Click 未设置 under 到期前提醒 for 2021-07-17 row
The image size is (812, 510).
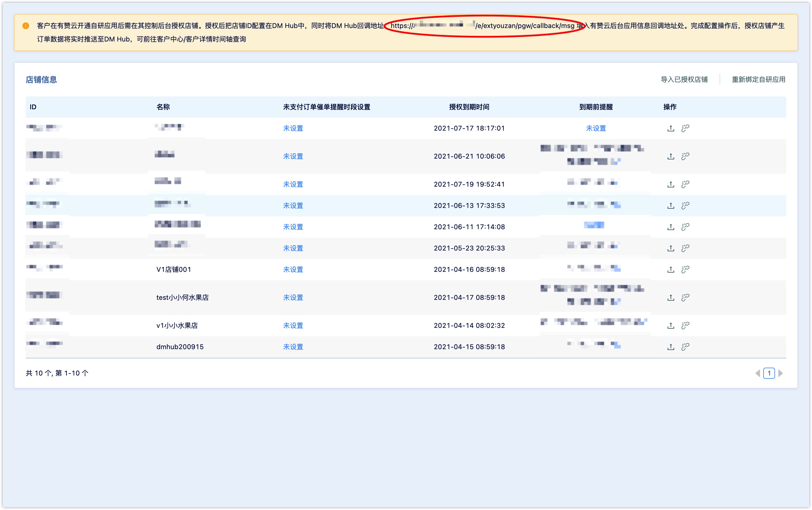(596, 128)
